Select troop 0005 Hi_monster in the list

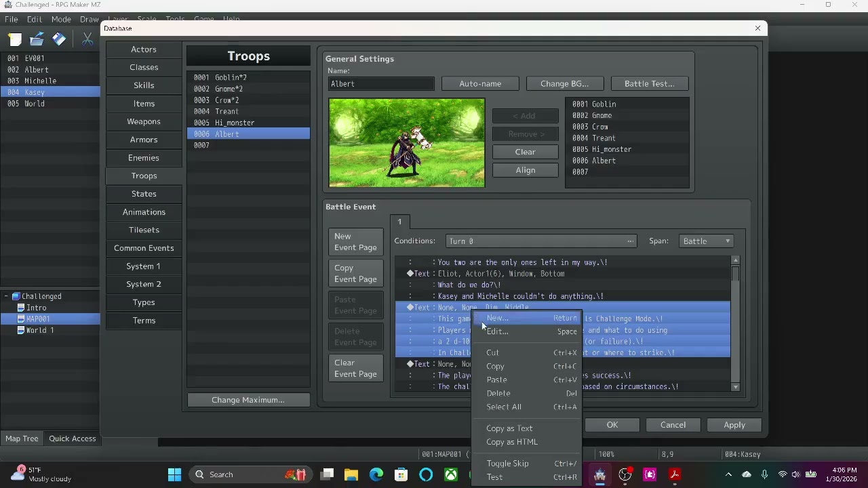click(x=248, y=123)
